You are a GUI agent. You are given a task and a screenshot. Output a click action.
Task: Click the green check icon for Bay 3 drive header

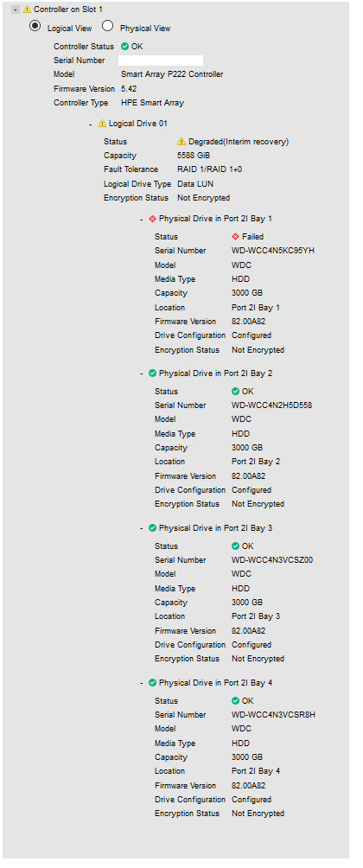coord(153,528)
